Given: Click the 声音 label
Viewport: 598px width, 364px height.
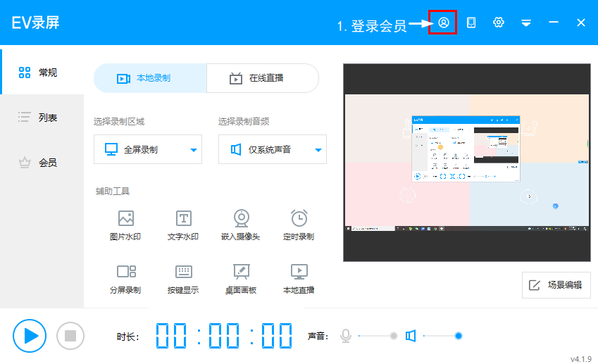Looking at the screenshot, I should [318, 336].
